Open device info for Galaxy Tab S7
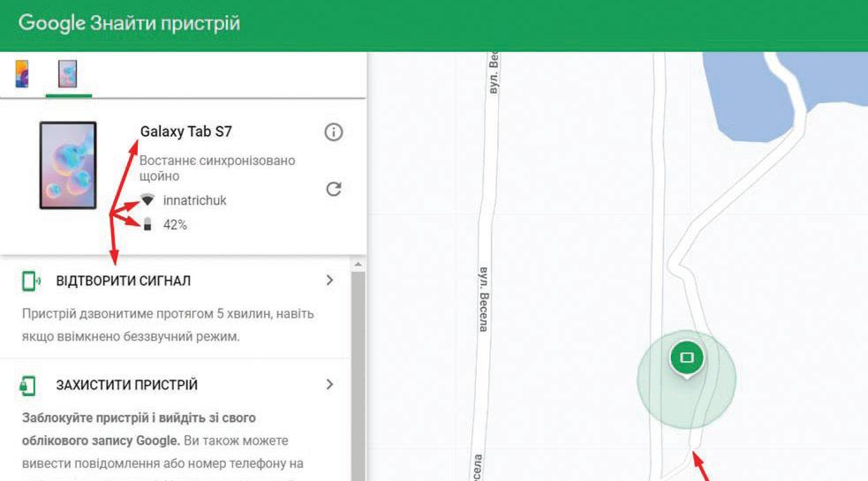 (333, 132)
